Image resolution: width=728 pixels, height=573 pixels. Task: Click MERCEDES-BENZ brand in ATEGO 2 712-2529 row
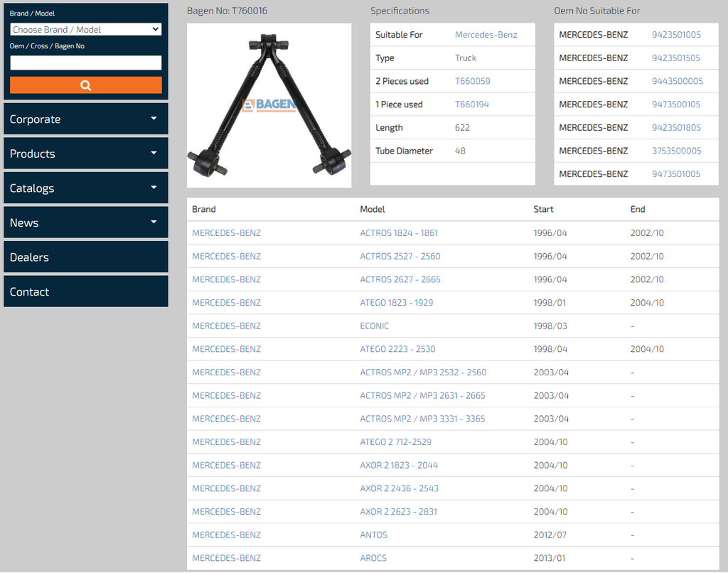coord(227,442)
